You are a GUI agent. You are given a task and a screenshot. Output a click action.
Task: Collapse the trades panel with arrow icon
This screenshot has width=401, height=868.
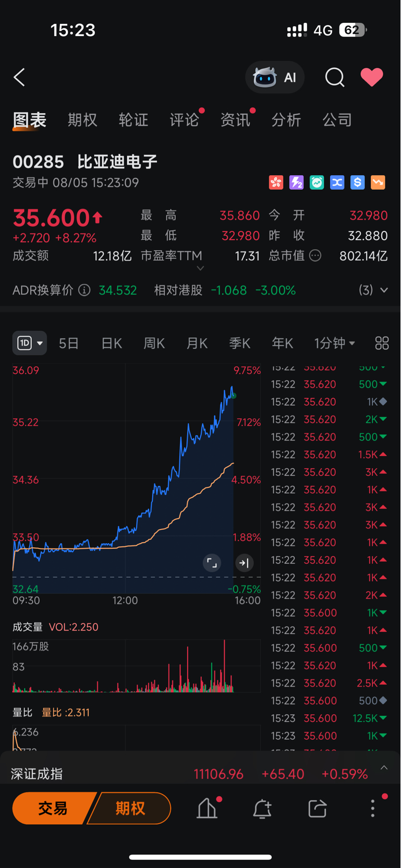tap(244, 563)
